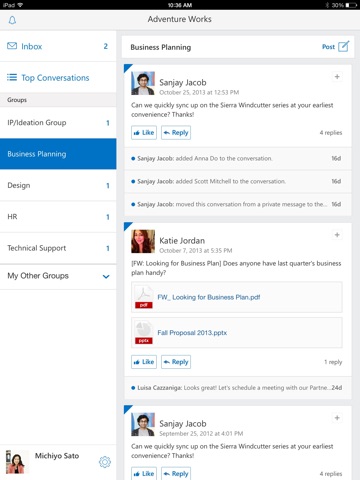Open the Inbox section
Screen dimensions: 360x480
tap(58, 46)
